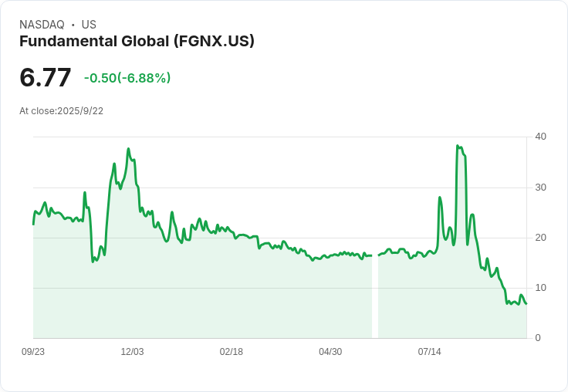Click the 40 price axis label
The height and width of the screenshot is (392, 568).
click(540, 137)
